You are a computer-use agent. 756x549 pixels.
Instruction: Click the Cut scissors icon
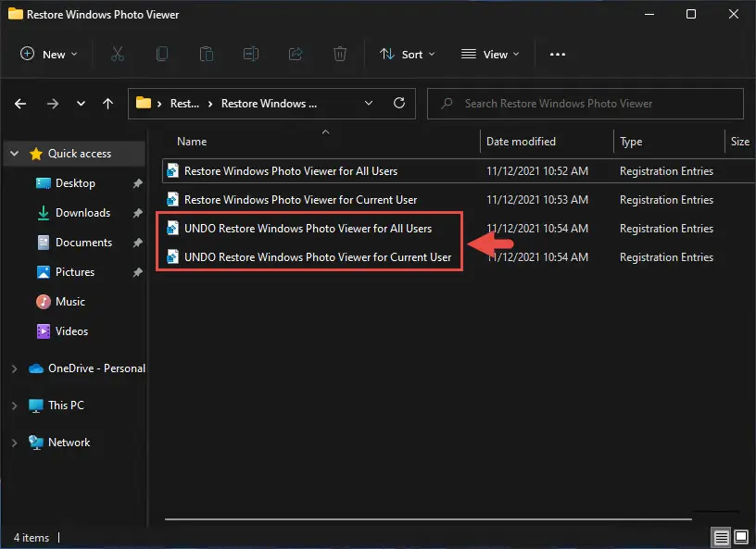117,54
